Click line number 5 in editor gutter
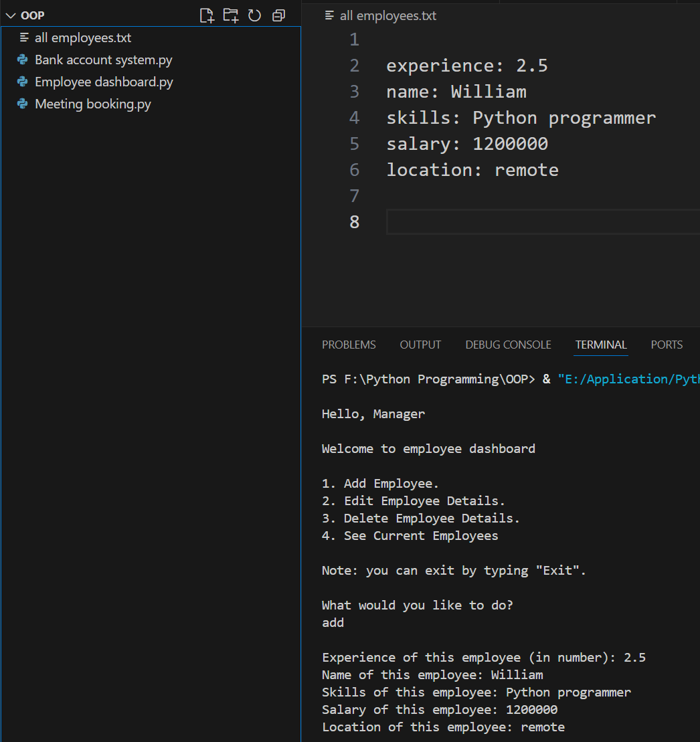 click(x=354, y=144)
